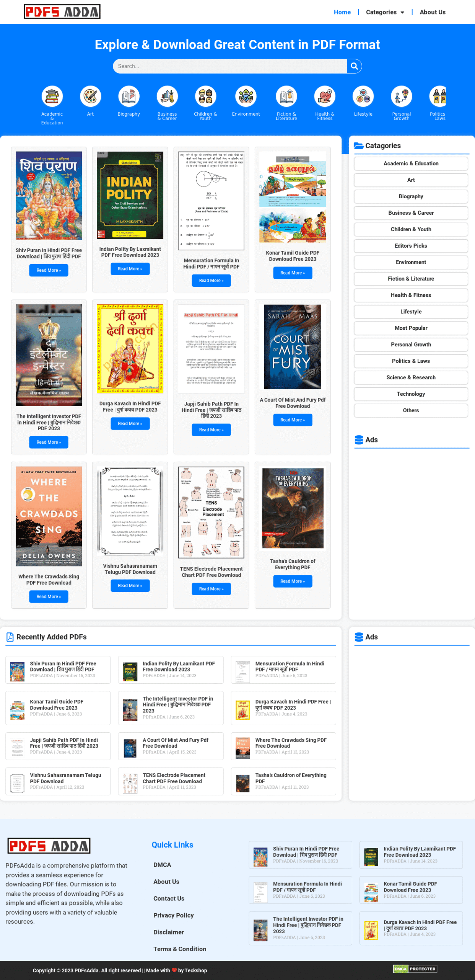475x980 pixels.
Task: Open the DMCA Protected badge
Action: (x=415, y=969)
